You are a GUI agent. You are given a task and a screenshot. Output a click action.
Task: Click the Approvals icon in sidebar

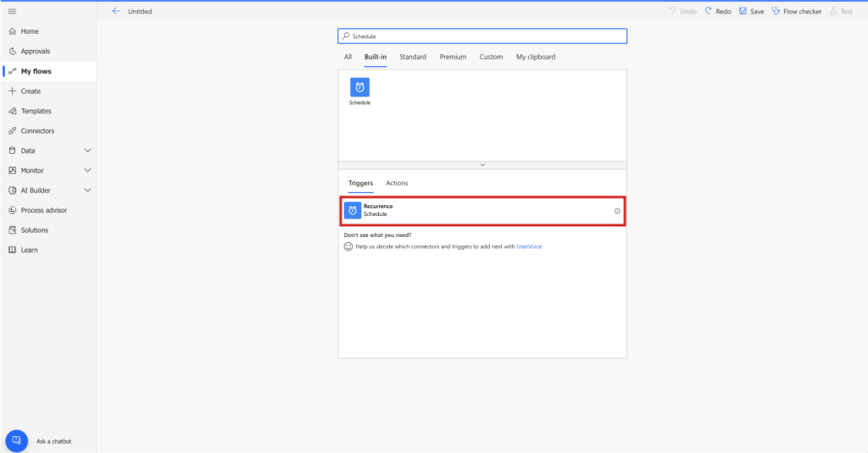point(12,52)
